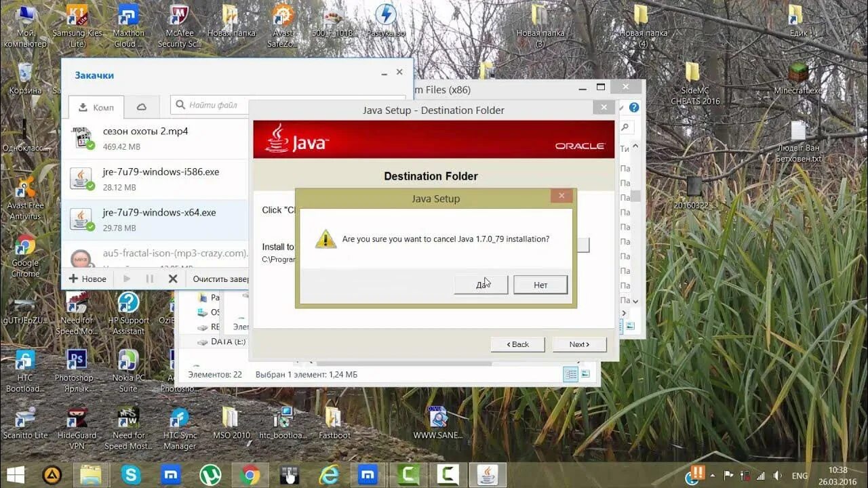Image resolution: width=868 pixels, height=488 pixels.
Task: Open Fastboot folder on desktop
Action: tap(333, 424)
